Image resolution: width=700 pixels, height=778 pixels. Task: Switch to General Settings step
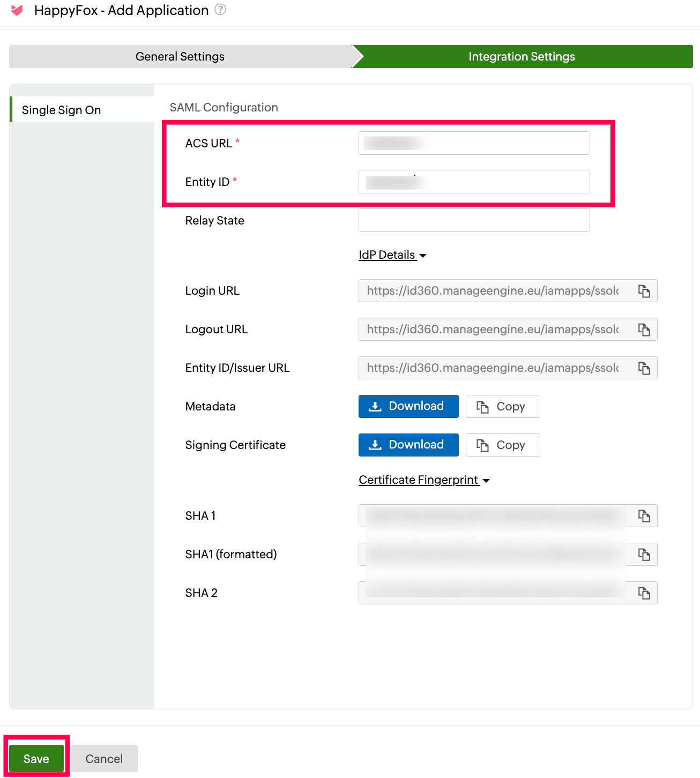tap(180, 57)
